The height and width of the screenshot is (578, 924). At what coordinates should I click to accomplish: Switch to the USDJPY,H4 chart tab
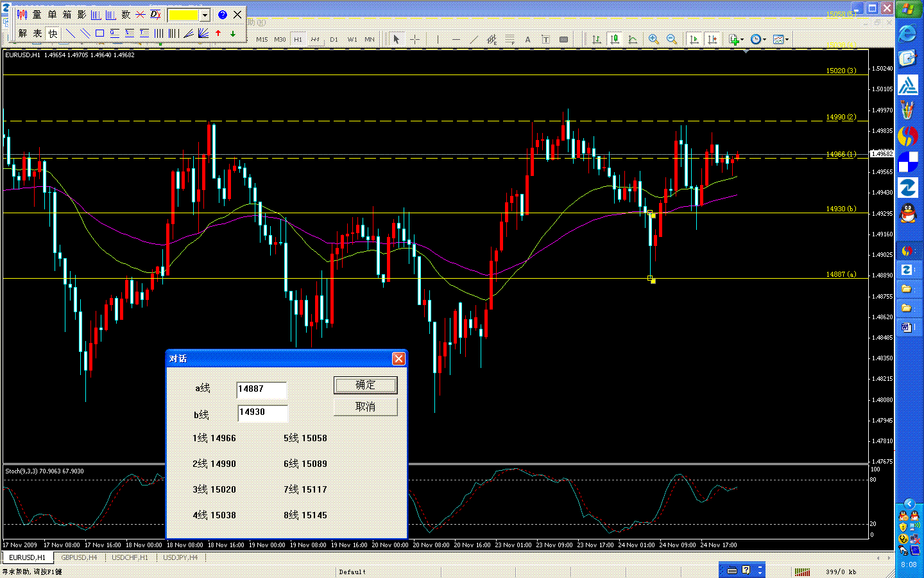point(180,557)
